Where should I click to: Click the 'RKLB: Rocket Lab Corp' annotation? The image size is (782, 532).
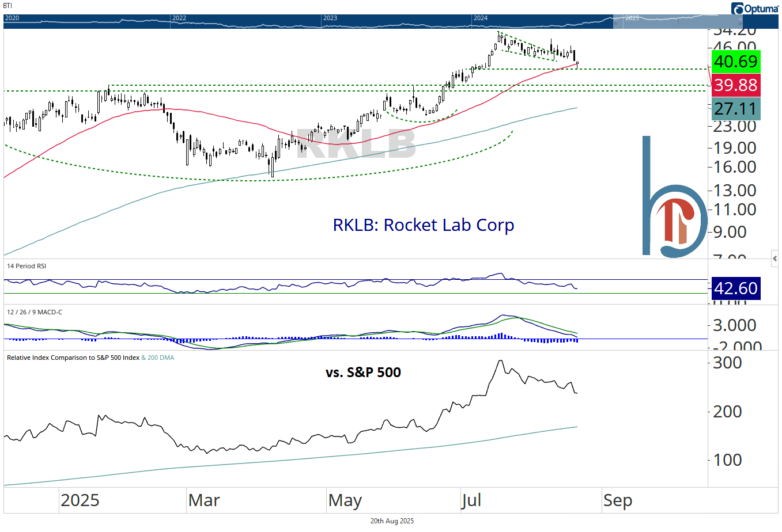coord(424,225)
